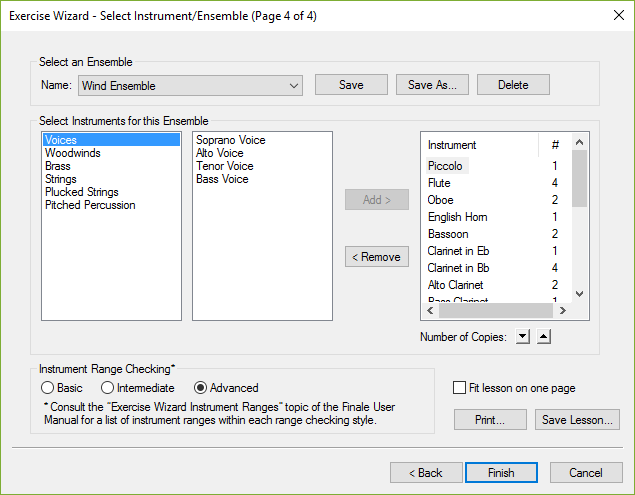Enable Fit lesson on one page
The width and height of the screenshot is (635, 495).
coord(460,388)
